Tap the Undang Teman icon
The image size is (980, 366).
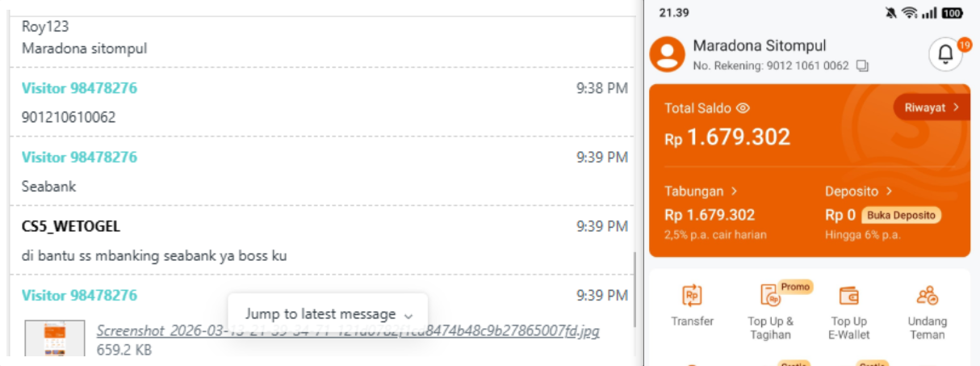[x=927, y=296]
